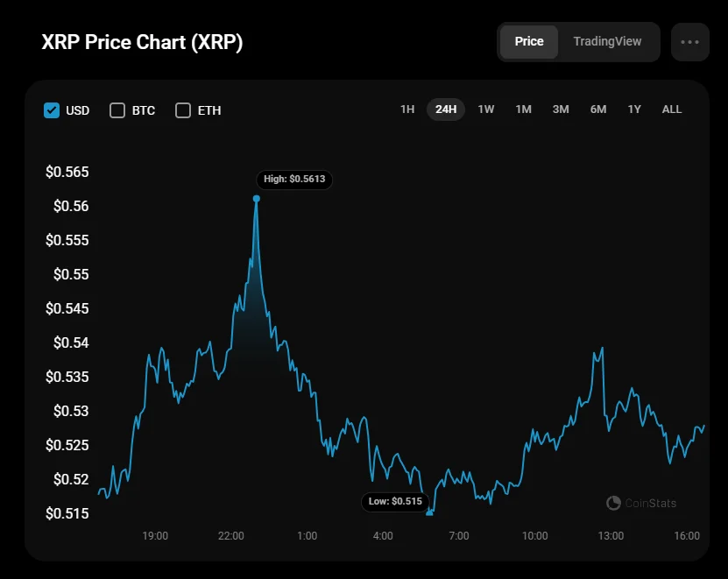The width and height of the screenshot is (728, 579).
Task: Select the Price chart tab
Action: 529,41
